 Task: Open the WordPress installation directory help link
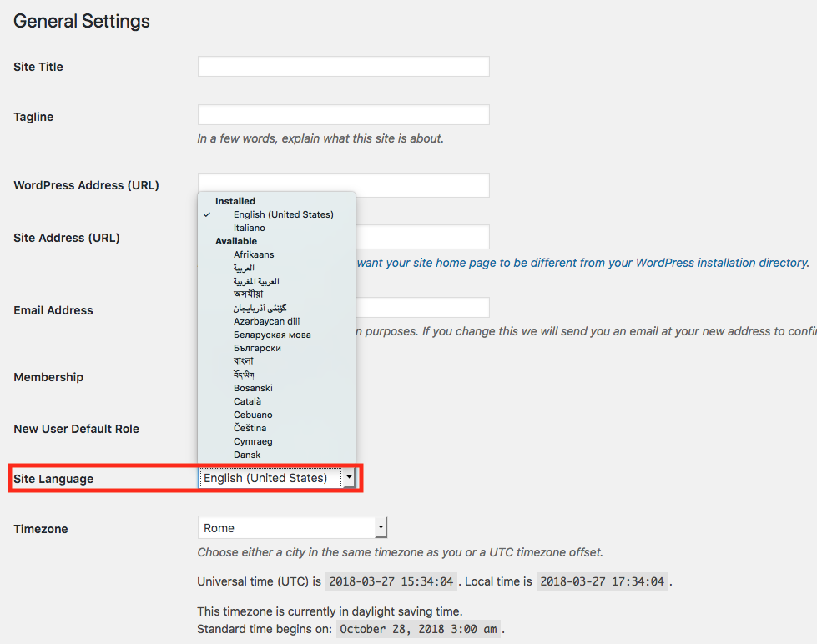point(582,263)
